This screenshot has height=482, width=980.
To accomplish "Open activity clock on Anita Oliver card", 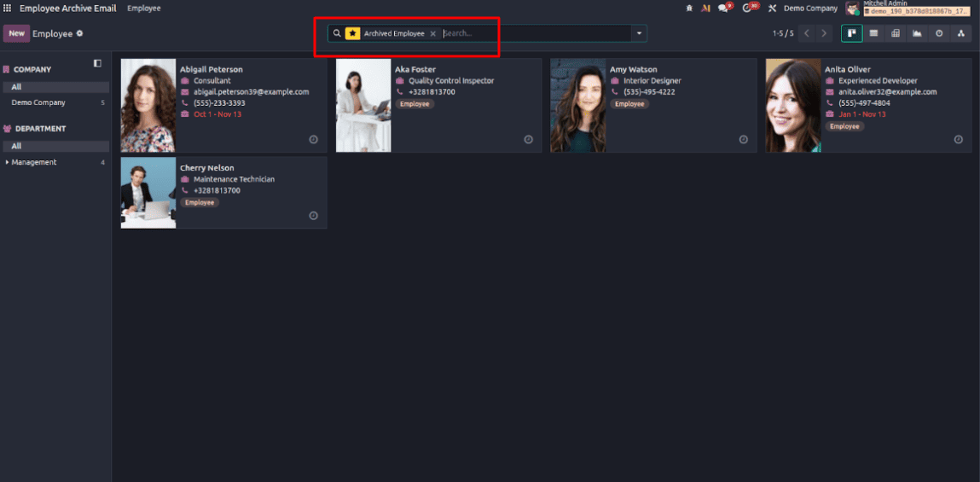I will tap(959, 139).
